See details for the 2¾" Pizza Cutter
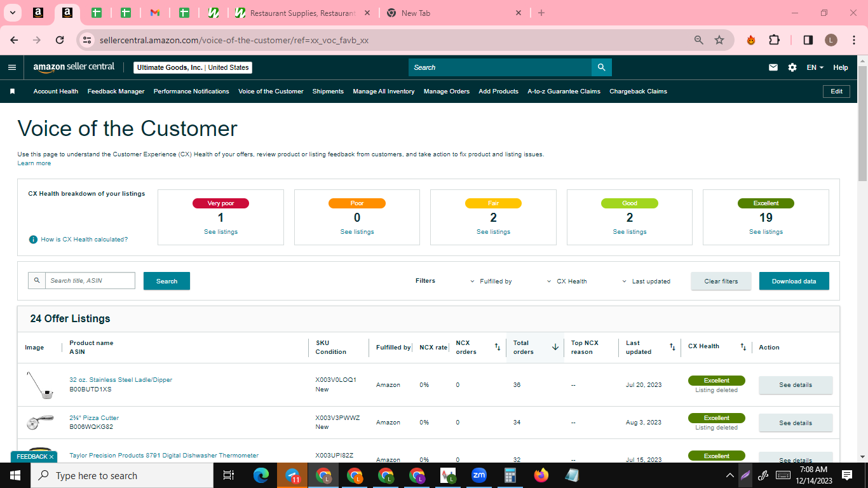 point(796,423)
